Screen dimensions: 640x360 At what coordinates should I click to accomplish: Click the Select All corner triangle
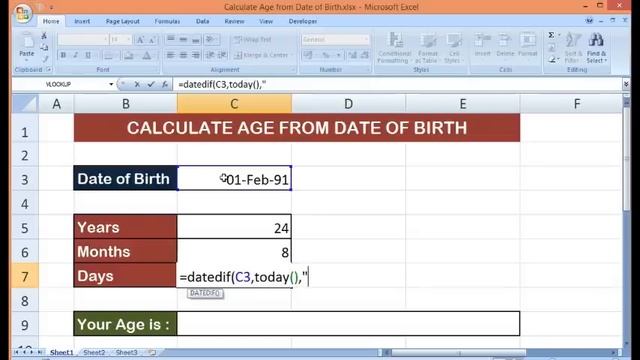pyautogui.click(x=25, y=104)
